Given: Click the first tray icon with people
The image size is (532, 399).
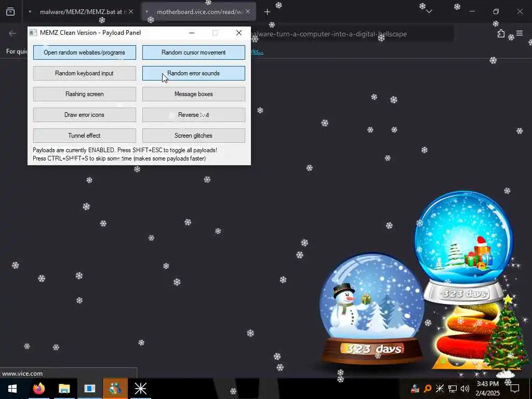Looking at the screenshot, I should [x=415, y=389].
